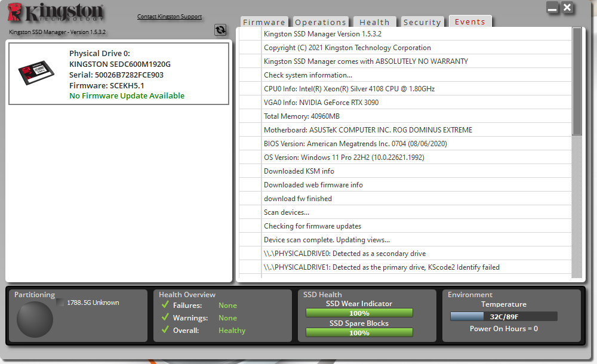This screenshot has width=597, height=364.
Task: Select "Checking for firmware updates" event row
Action: click(x=405, y=226)
